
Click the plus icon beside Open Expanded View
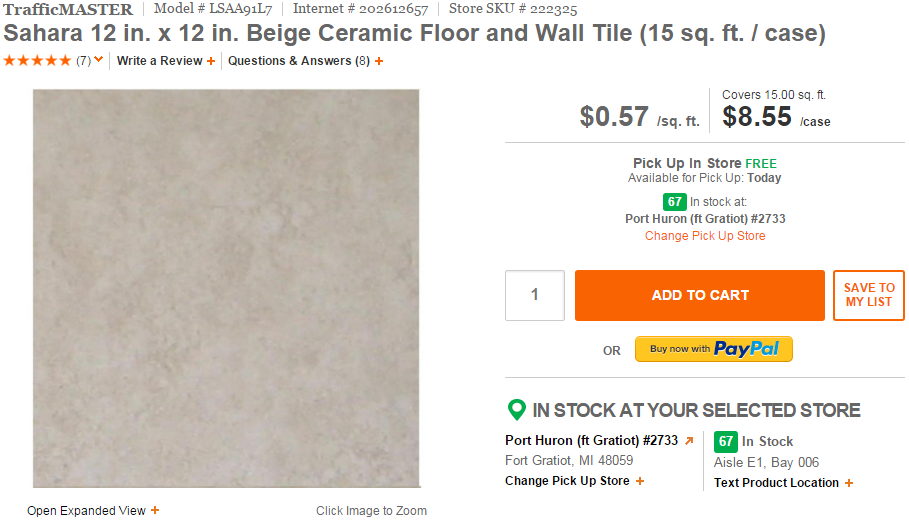155,511
